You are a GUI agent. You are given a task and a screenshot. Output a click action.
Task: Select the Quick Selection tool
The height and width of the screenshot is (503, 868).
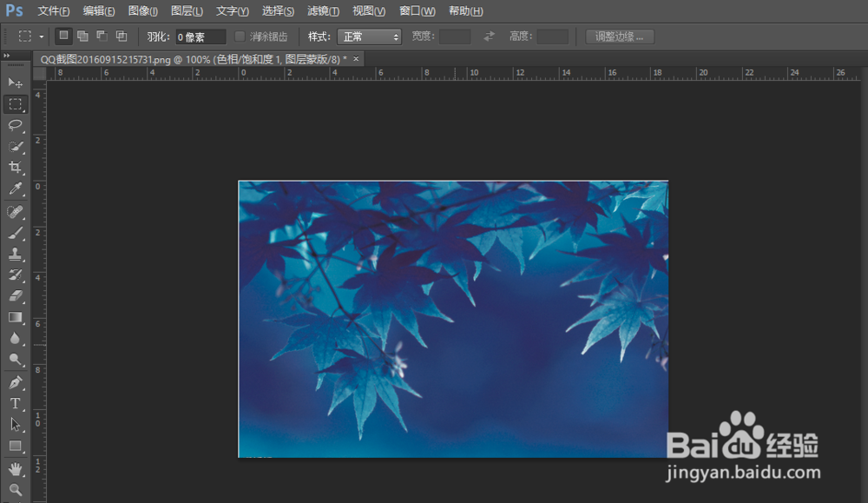(x=15, y=146)
